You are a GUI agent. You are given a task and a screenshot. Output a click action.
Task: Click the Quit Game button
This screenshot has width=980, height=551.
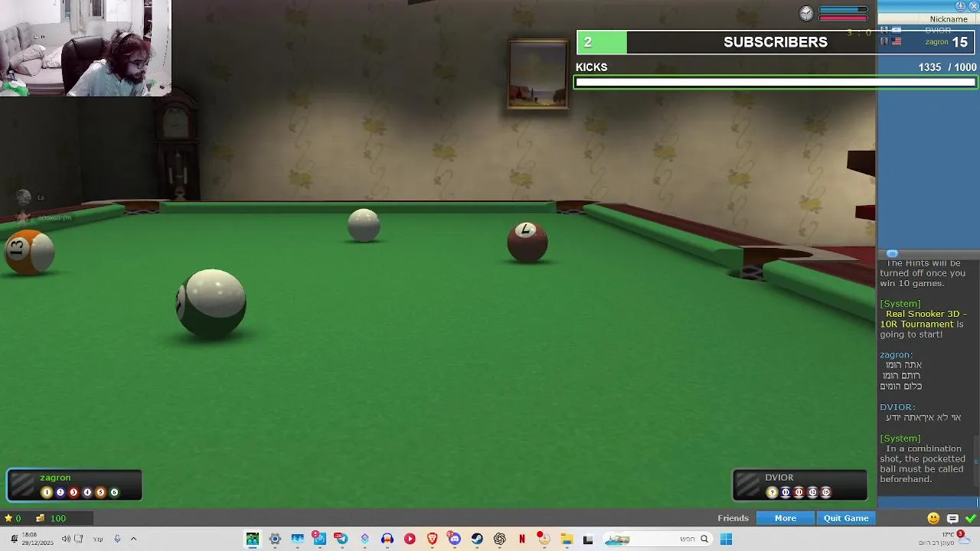[846, 518]
